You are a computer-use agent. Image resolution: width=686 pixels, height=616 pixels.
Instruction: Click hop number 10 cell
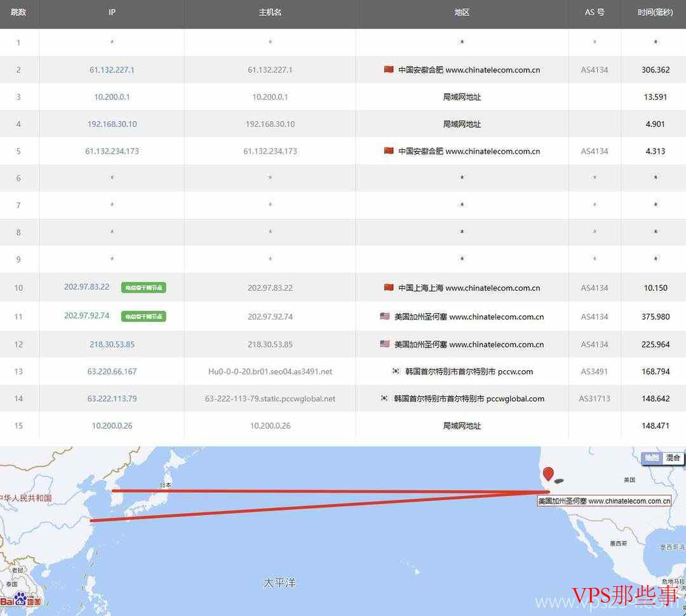[18, 288]
